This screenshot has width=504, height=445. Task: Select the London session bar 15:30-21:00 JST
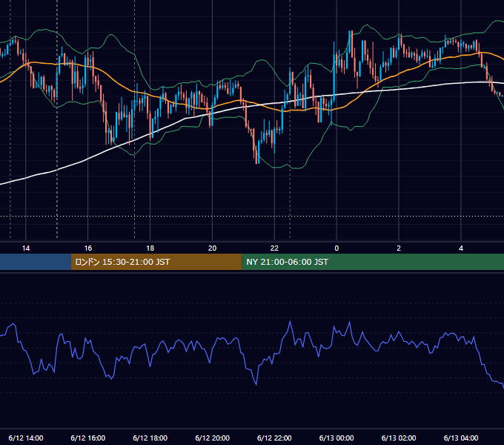156,262
